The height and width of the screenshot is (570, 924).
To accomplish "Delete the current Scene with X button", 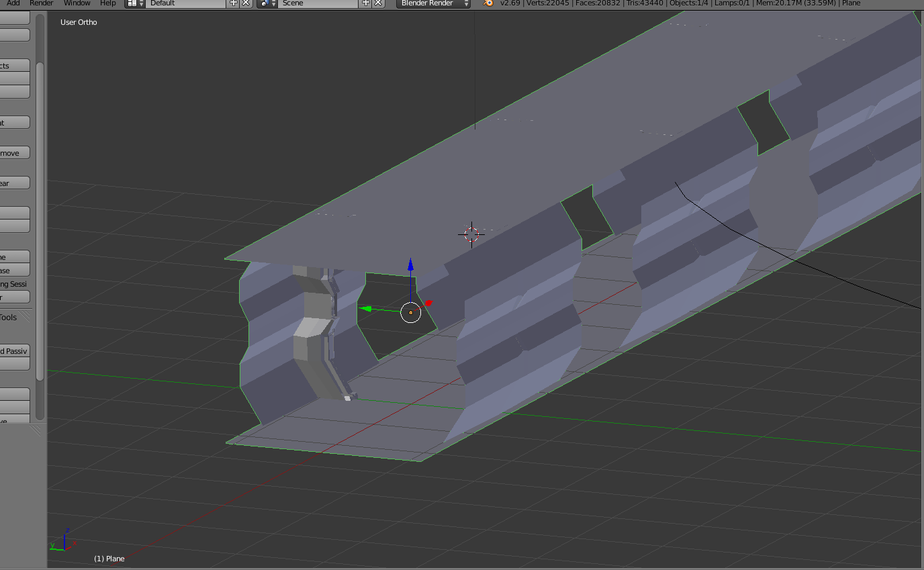I will (379, 3).
